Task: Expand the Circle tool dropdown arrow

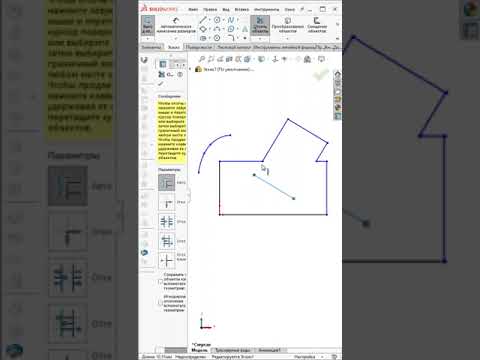Action: [x=223, y=20]
